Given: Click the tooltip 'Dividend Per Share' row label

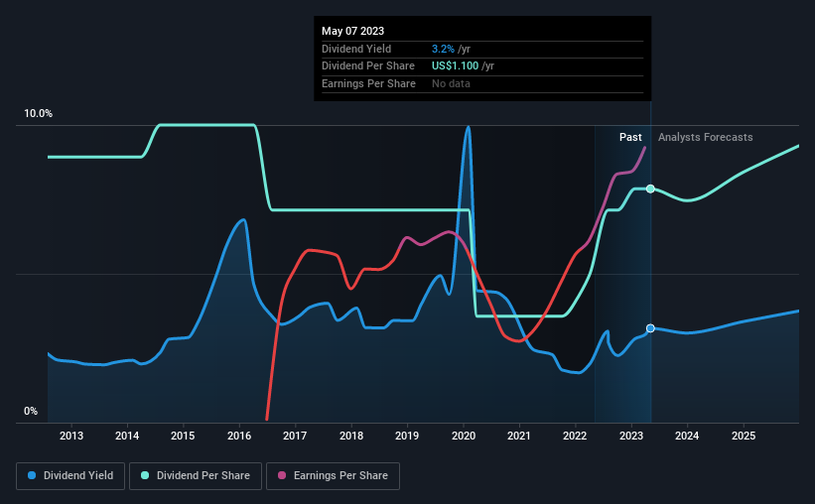Looking at the screenshot, I should pos(368,66).
